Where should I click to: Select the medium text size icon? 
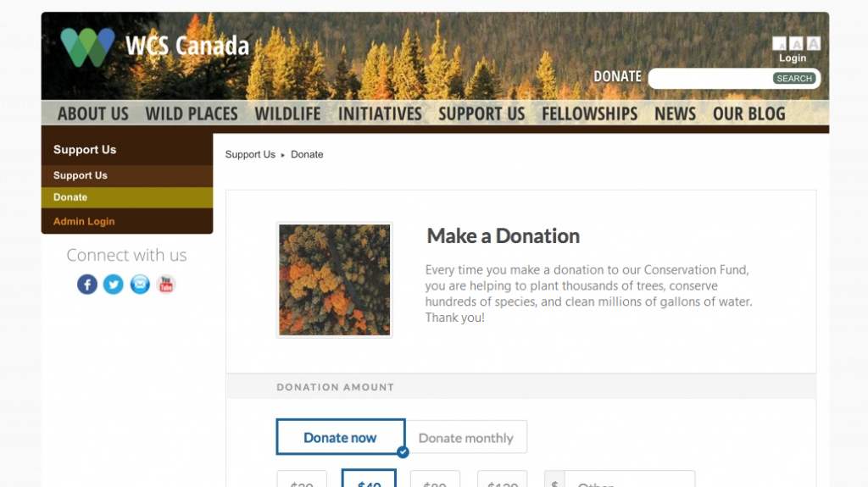796,44
